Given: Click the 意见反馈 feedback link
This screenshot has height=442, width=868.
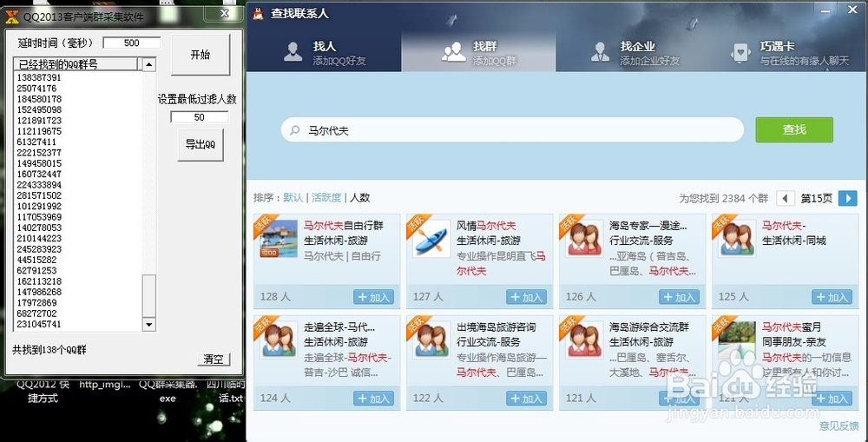Looking at the screenshot, I should tap(838, 426).
